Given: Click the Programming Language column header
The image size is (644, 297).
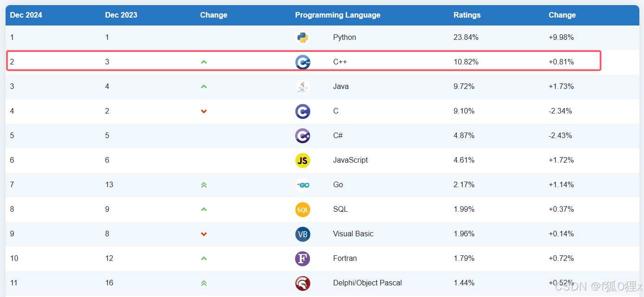Looking at the screenshot, I should click(338, 15).
